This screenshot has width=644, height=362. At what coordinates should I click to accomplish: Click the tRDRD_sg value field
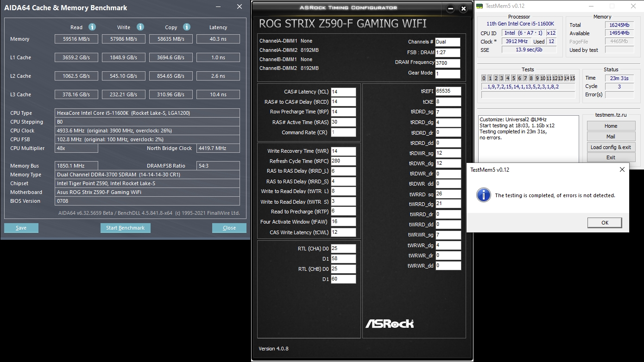coord(448,112)
